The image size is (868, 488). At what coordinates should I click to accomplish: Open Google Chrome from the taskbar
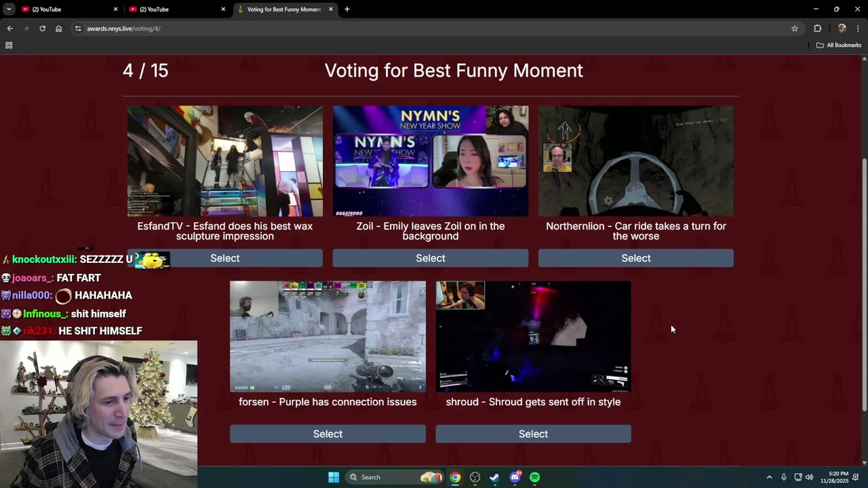point(455,477)
